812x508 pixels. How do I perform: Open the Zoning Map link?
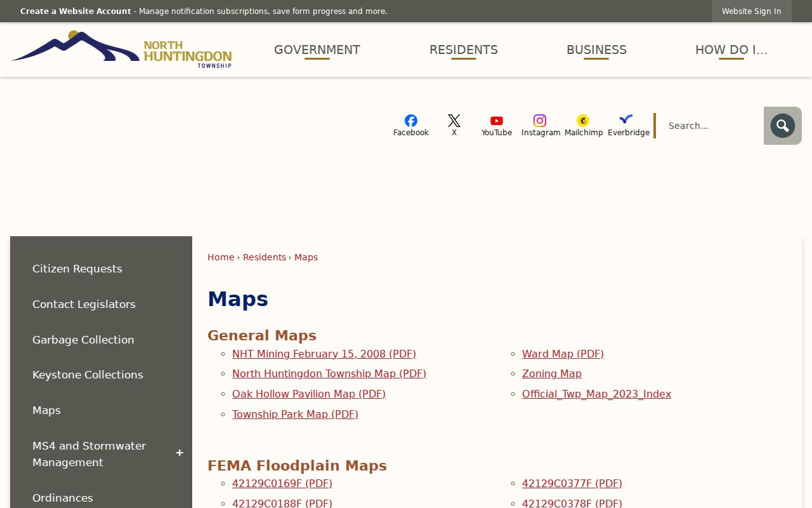tap(552, 374)
